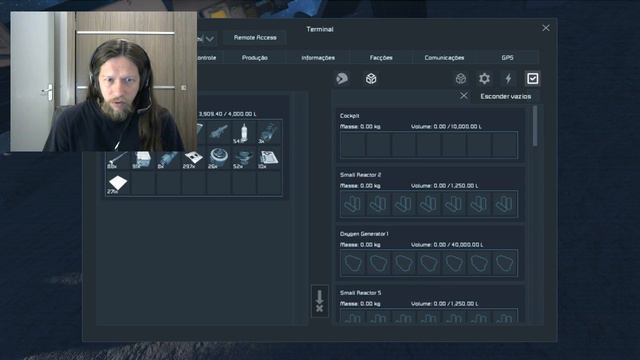
Task: Select the 26x motor item stack
Action: [218, 158]
